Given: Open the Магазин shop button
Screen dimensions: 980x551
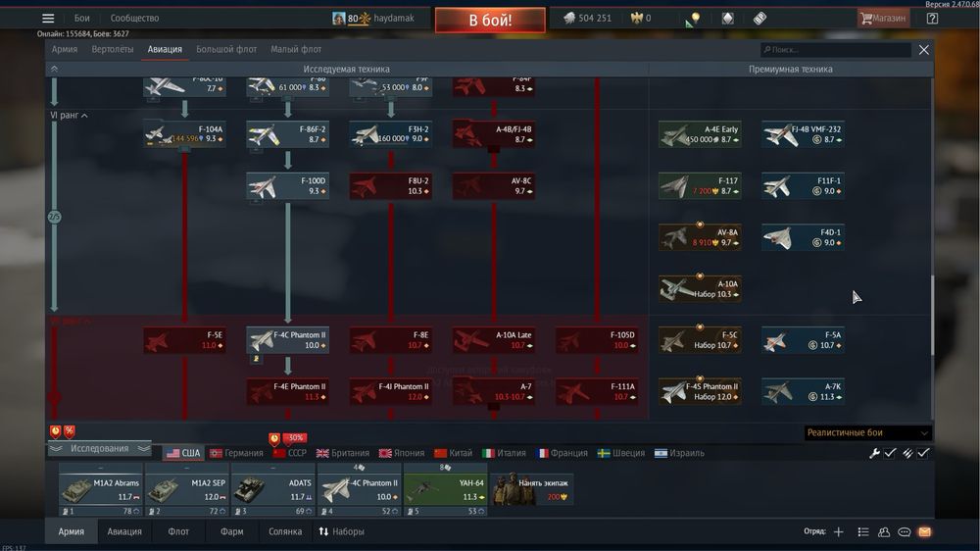Looking at the screenshot, I should (883, 18).
